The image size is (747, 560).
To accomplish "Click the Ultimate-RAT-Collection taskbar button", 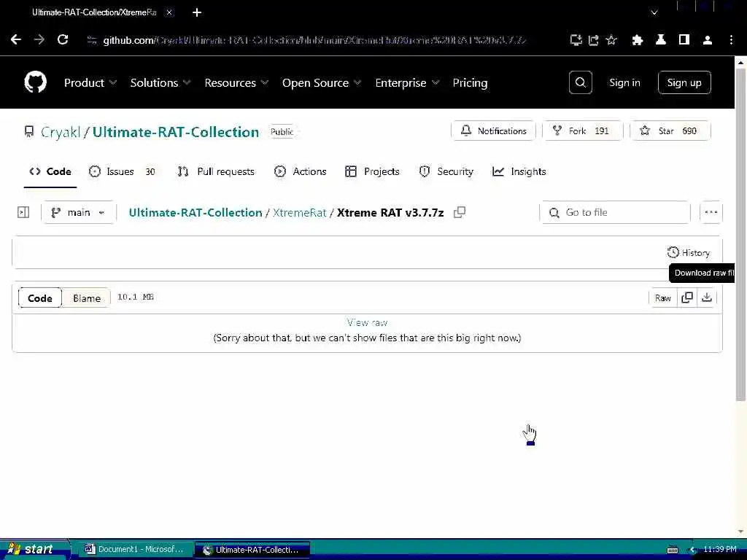I will (252, 550).
